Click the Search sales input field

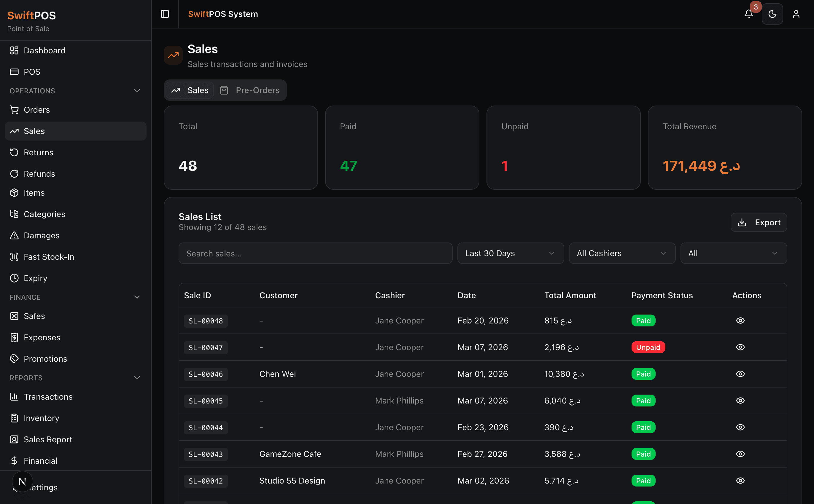[315, 253]
